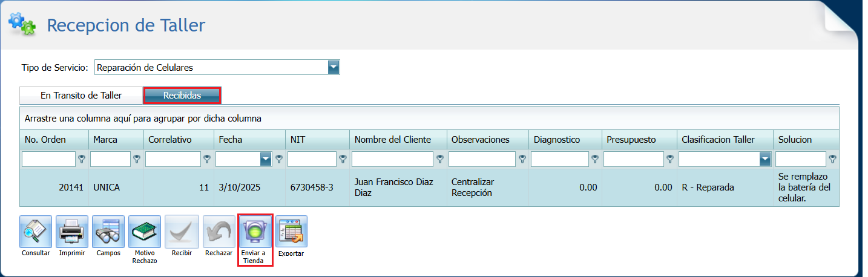
Task: Click the Exportar spreadsheet icon
Action: pyautogui.click(x=291, y=231)
